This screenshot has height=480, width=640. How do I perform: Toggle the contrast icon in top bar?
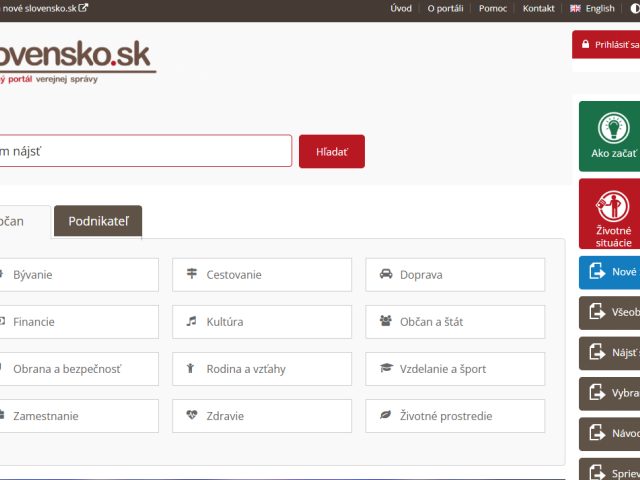click(x=635, y=9)
